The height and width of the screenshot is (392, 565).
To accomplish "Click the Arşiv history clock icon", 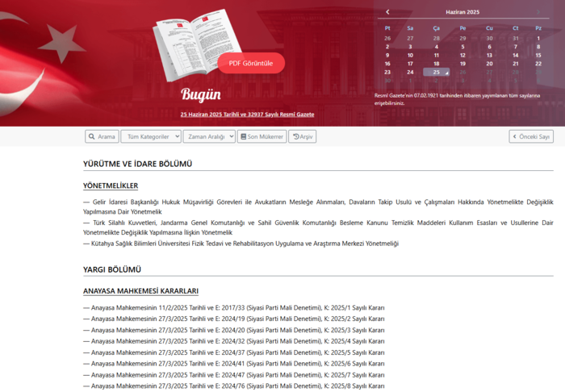I will click(x=296, y=136).
